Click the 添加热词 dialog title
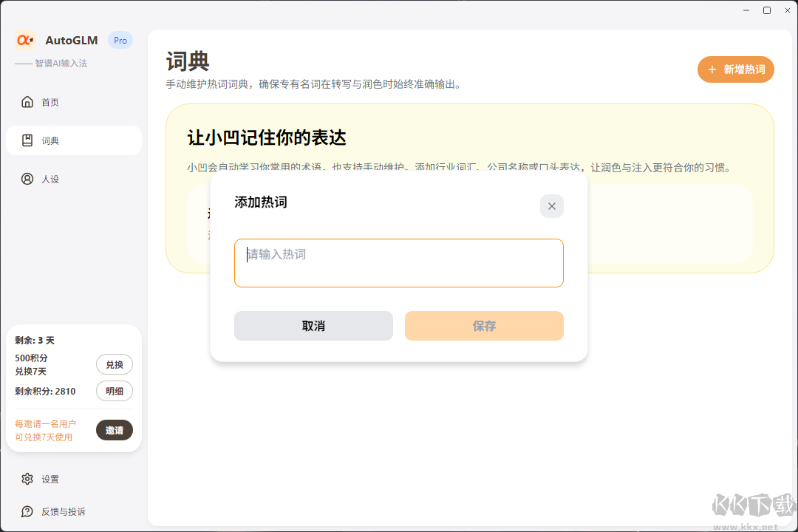 click(x=261, y=202)
